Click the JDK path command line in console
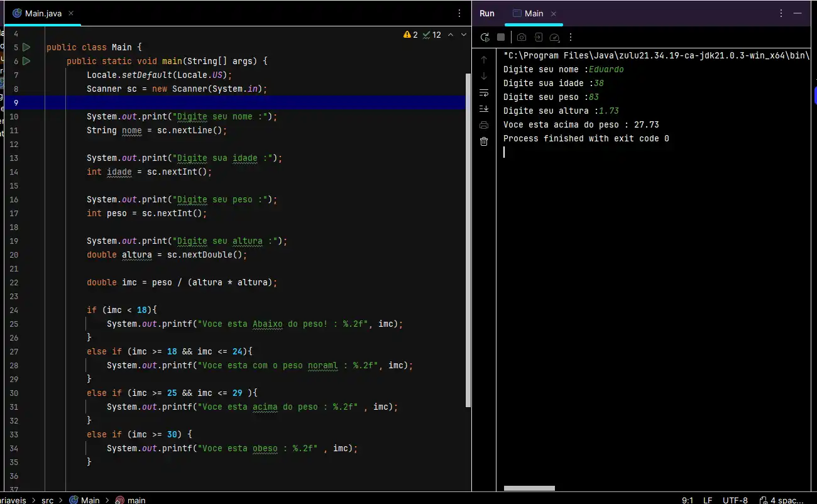The height and width of the screenshot is (504, 817). [656, 55]
